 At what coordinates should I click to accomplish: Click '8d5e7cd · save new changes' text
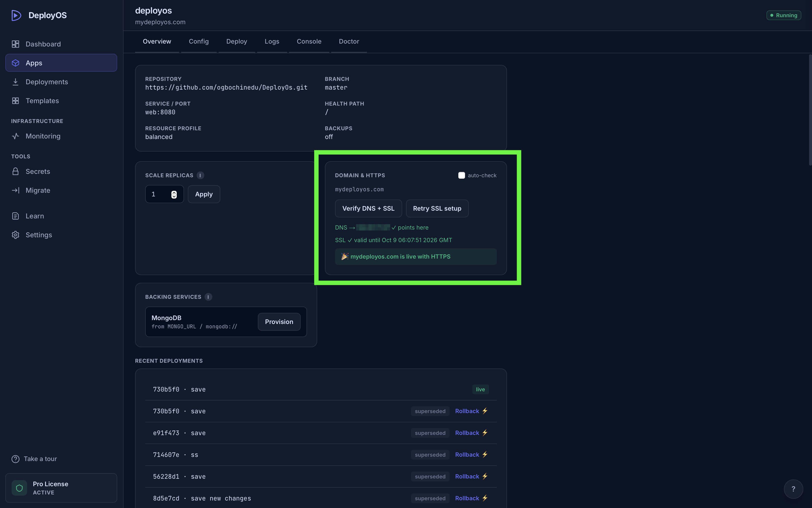click(202, 498)
